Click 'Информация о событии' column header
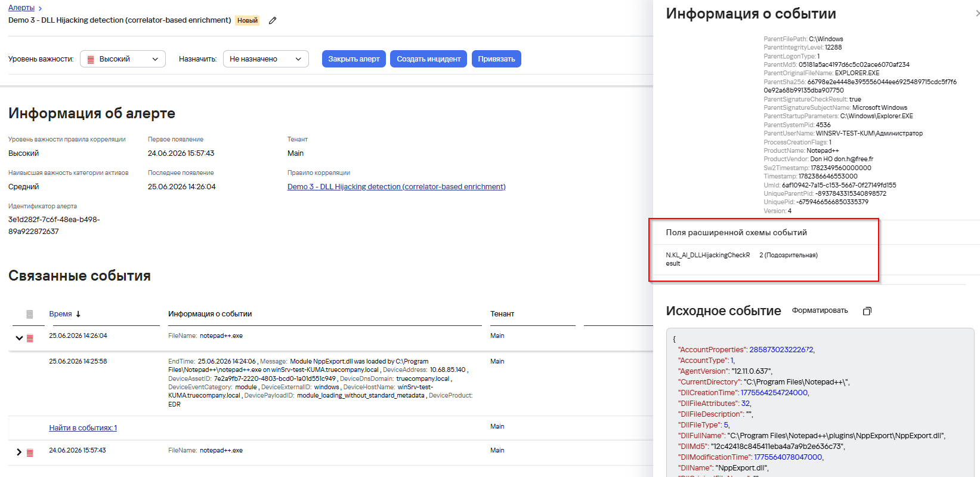Screen dimensions: 980x477 point(210,314)
